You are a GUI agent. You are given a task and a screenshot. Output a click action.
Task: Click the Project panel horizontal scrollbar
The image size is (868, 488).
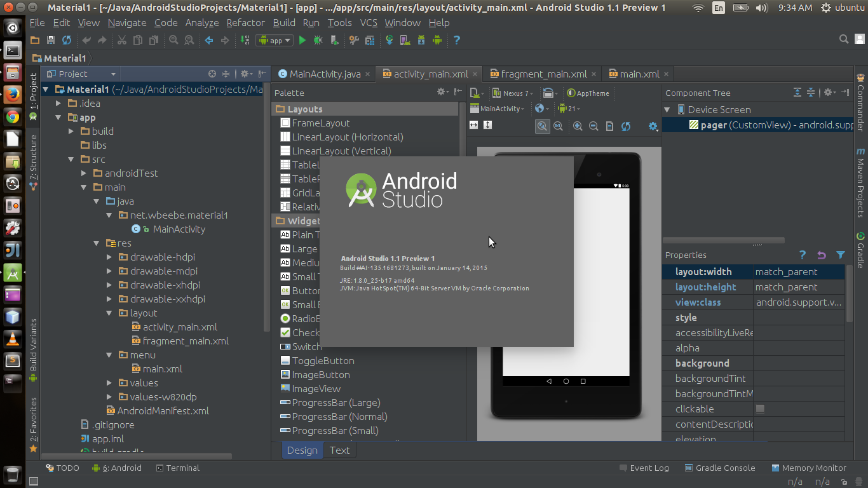pyautogui.click(x=137, y=456)
